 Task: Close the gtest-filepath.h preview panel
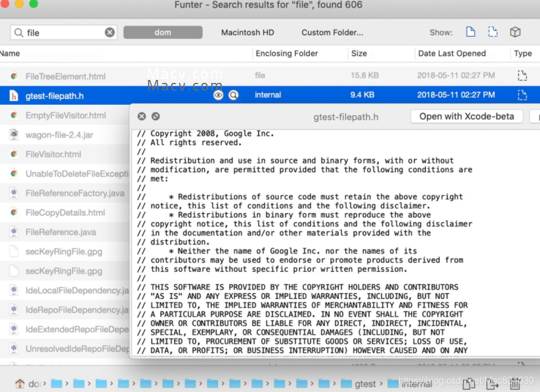point(142,117)
